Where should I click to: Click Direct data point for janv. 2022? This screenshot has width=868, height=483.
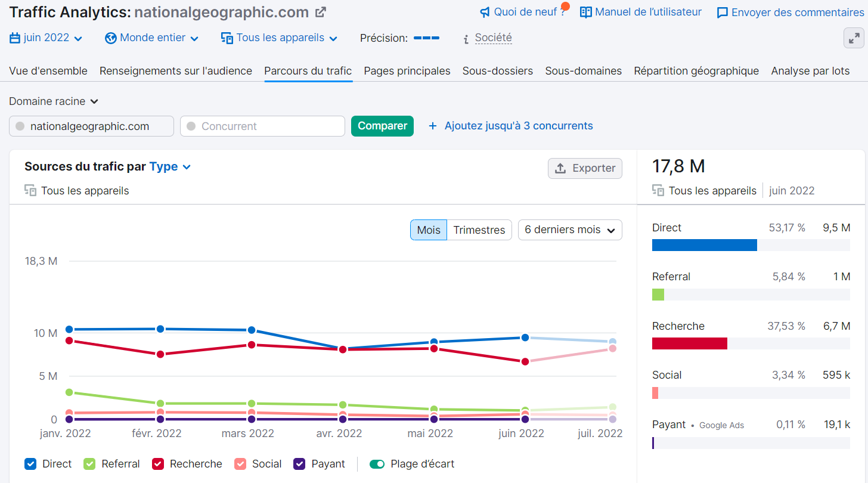[69, 329]
